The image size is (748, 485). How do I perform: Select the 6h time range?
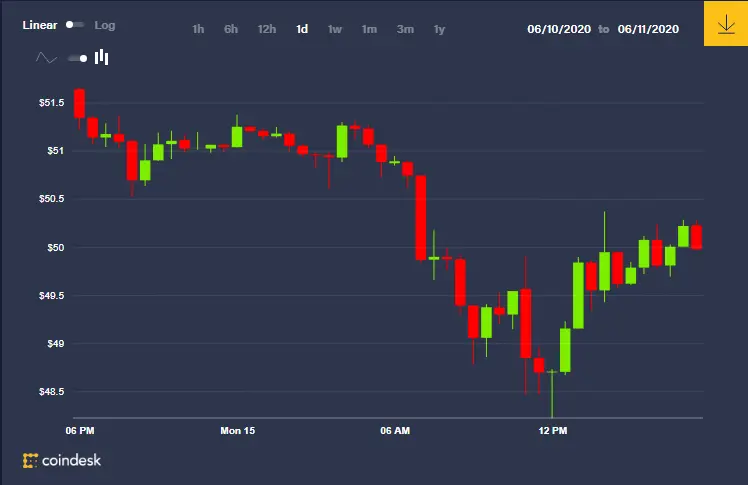(x=231, y=29)
